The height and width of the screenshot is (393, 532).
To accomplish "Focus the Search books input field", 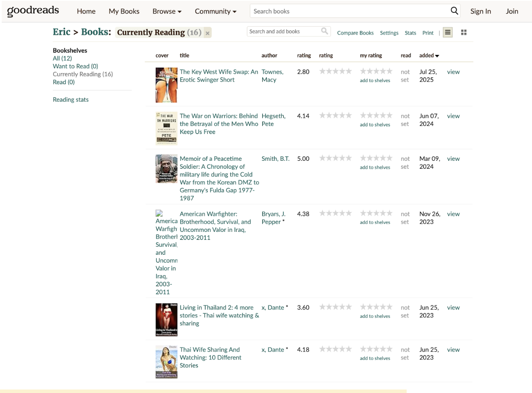I will (x=348, y=11).
